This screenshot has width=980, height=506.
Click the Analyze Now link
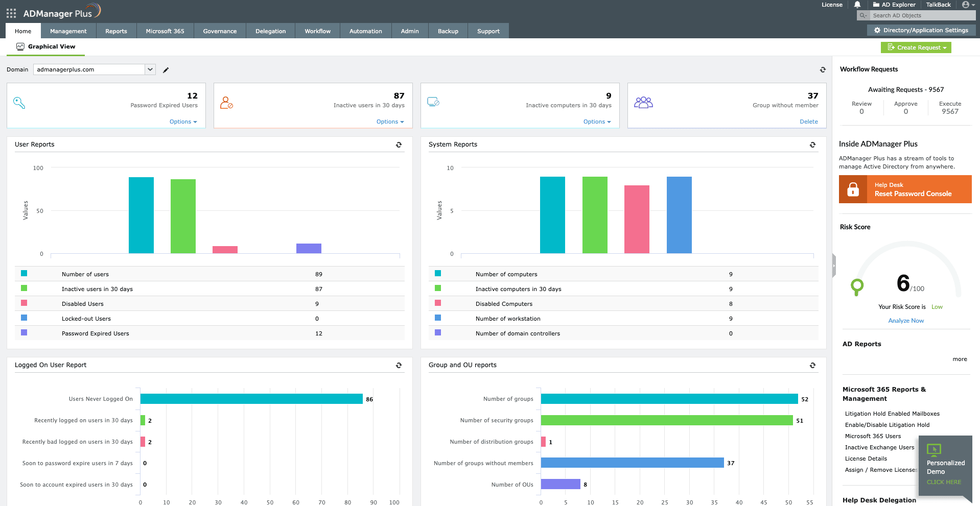click(x=905, y=321)
